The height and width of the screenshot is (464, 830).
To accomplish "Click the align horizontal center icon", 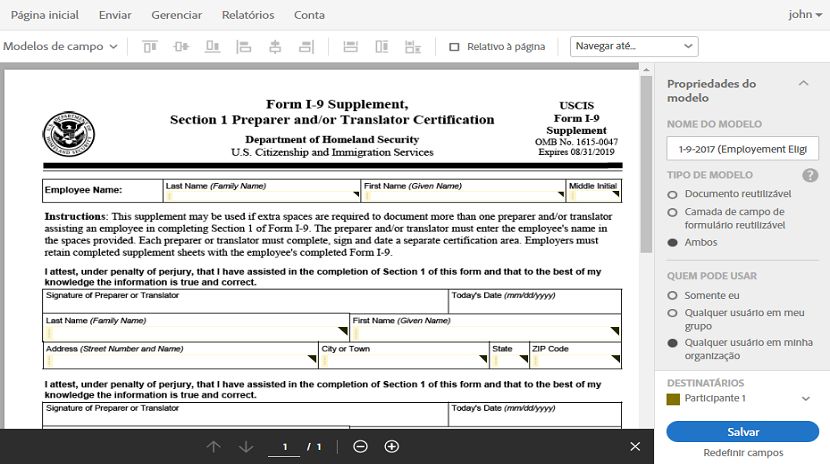I will tap(275, 47).
